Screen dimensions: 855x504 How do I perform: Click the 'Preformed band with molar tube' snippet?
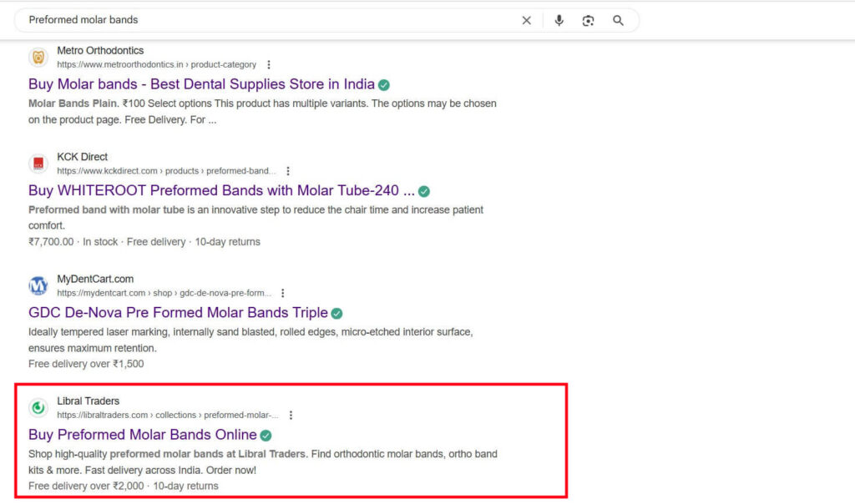click(x=255, y=218)
